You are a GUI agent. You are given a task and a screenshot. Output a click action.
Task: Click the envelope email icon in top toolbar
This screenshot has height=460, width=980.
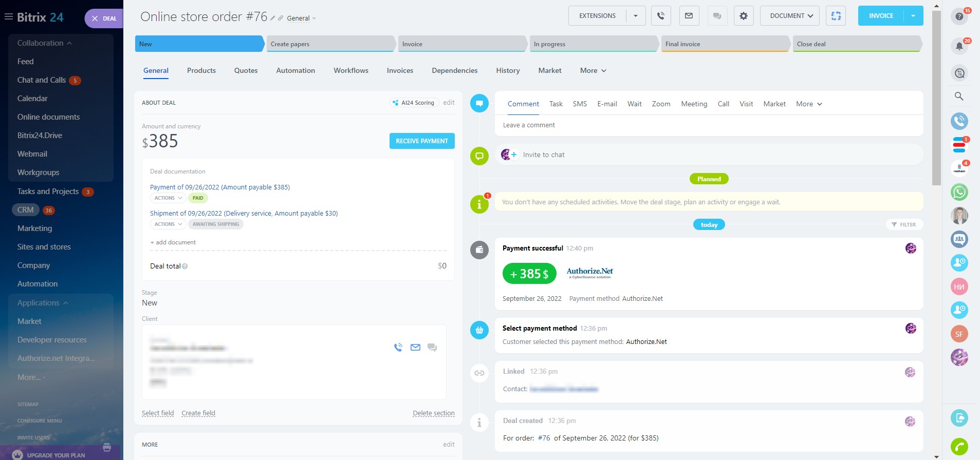[689, 16]
